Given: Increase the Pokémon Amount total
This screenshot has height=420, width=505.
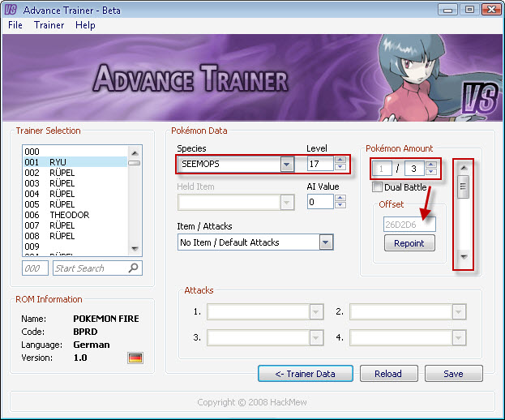Looking at the screenshot, I should pyautogui.click(x=431, y=165).
